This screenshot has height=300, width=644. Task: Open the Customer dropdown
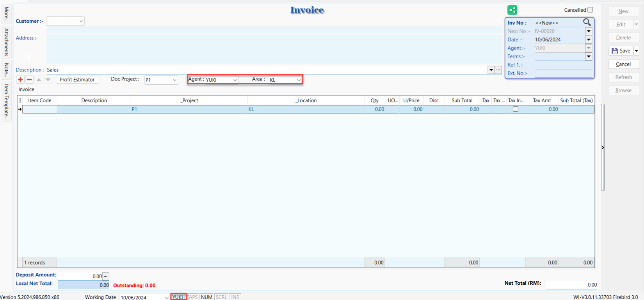point(81,21)
